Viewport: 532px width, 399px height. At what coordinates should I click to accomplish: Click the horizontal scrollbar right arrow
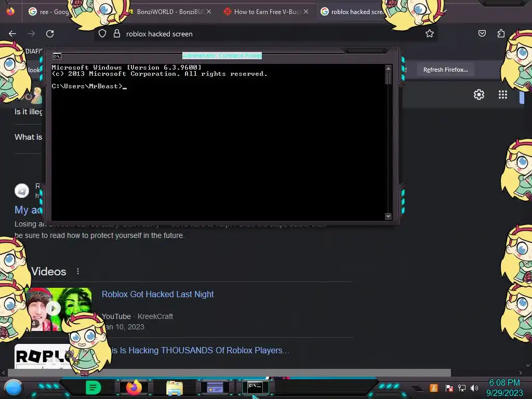point(521,373)
